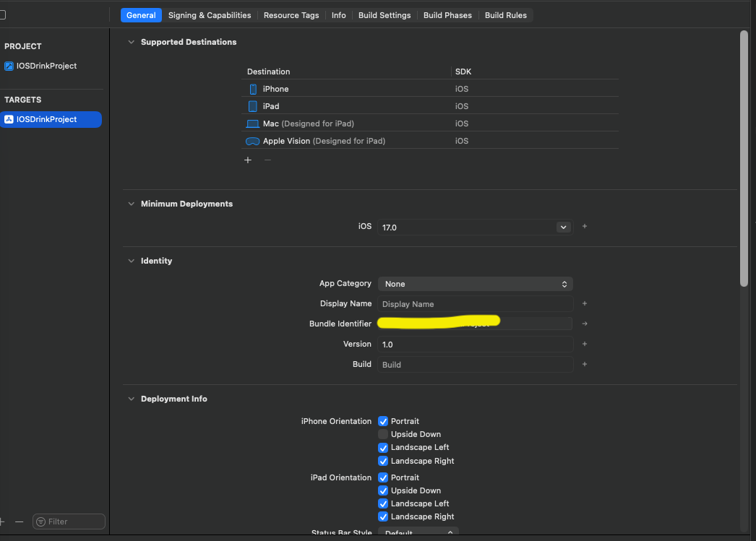Click the Version 1.0 field
The image size is (756, 541).
475,345
